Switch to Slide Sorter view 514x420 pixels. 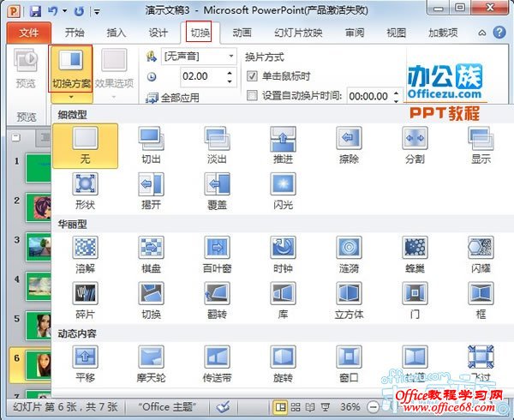[296, 407]
